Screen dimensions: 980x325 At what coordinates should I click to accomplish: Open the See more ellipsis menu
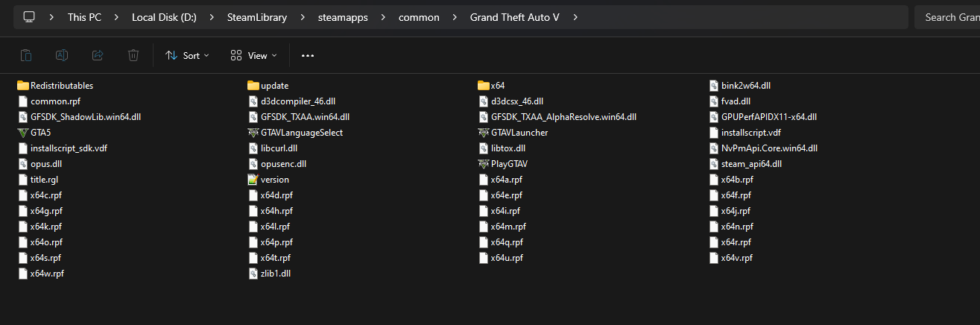tap(308, 55)
